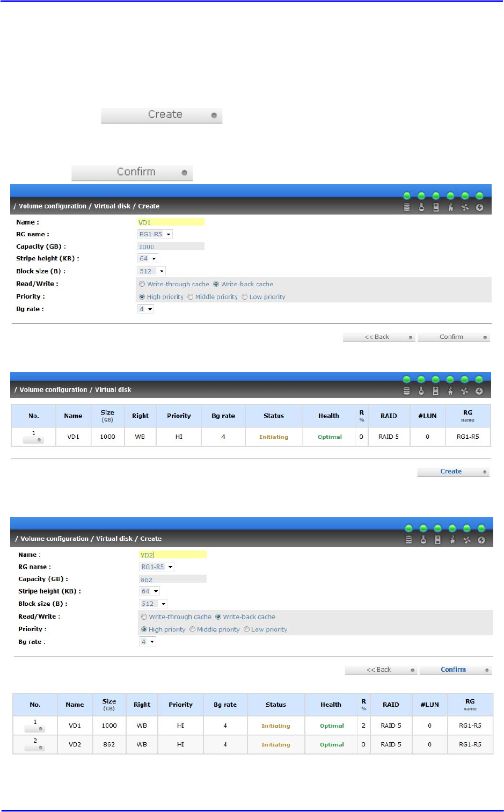
Task: Choose High priority in the VD1 form
Action: click(x=142, y=296)
